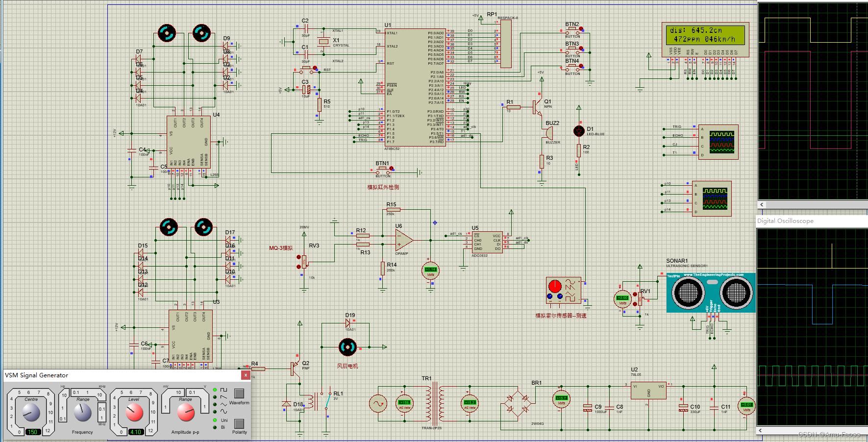Click the Digital Oscilloscope title label
The width and height of the screenshot is (868, 442).
point(785,221)
